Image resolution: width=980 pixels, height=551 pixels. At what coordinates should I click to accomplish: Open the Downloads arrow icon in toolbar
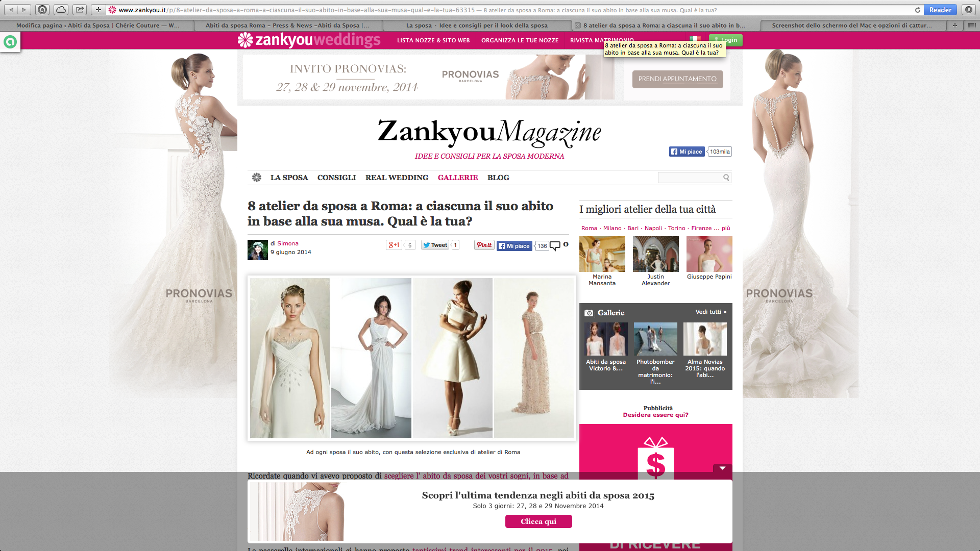point(969,10)
